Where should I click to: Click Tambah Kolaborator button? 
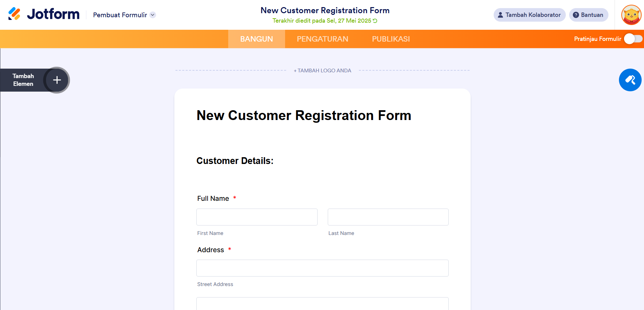point(530,15)
